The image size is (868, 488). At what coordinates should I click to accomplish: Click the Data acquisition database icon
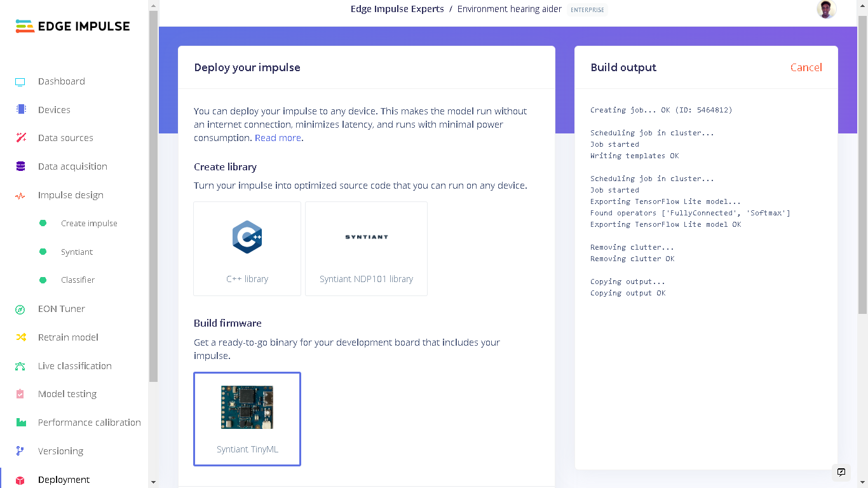click(20, 166)
